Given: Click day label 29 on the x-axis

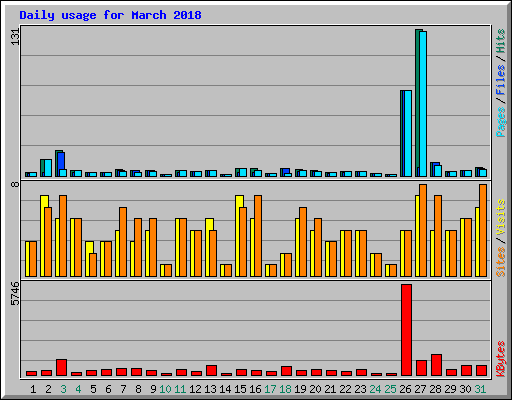Looking at the screenshot, I should tap(450, 389).
